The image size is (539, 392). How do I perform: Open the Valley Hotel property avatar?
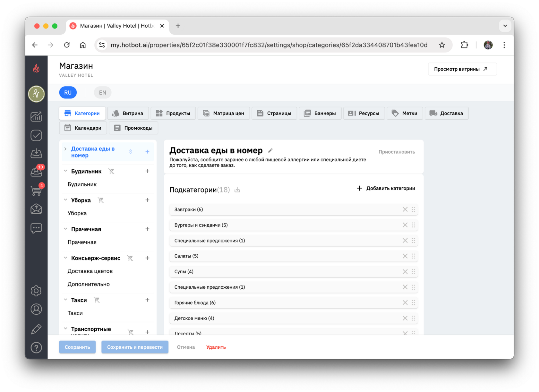coord(36,94)
